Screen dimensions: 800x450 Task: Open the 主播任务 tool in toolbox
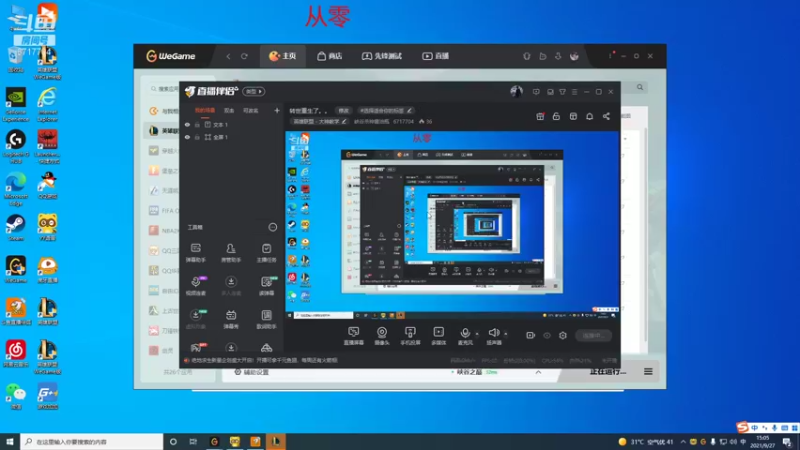tap(266, 253)
